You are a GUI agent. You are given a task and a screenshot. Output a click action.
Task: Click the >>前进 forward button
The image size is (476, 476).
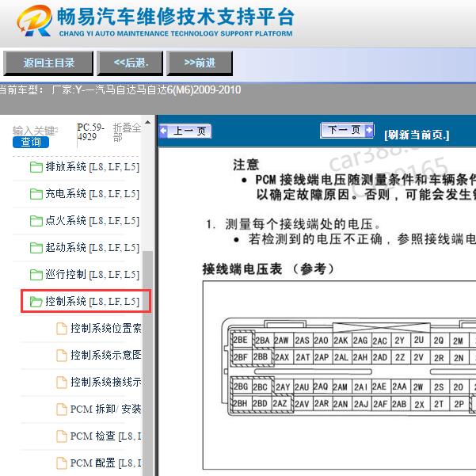point(200,63)
